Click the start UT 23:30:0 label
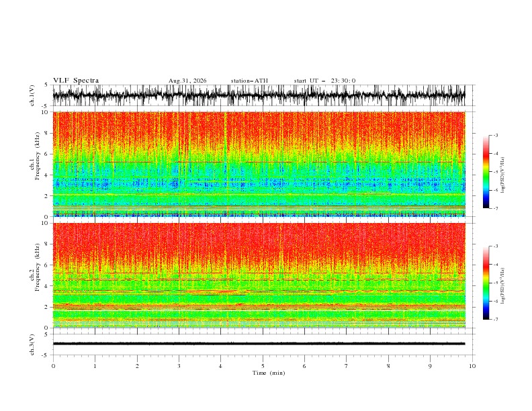Viewport: 532px width, 411px height. [x=324, y=81]
